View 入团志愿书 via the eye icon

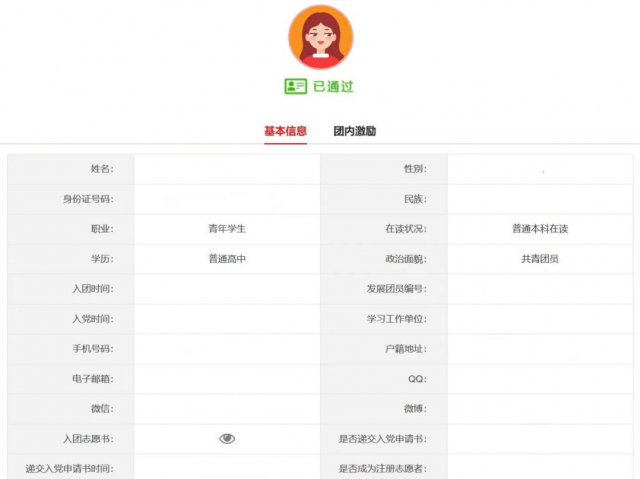[227, 438]
